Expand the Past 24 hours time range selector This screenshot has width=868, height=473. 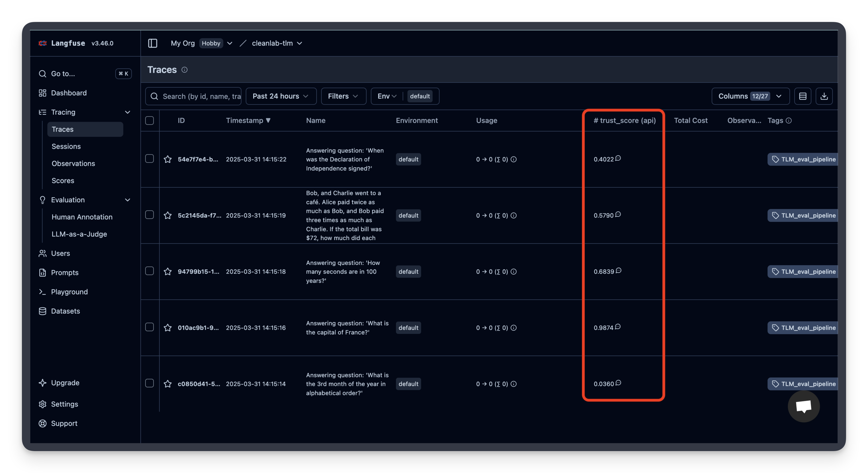[281, 96]
